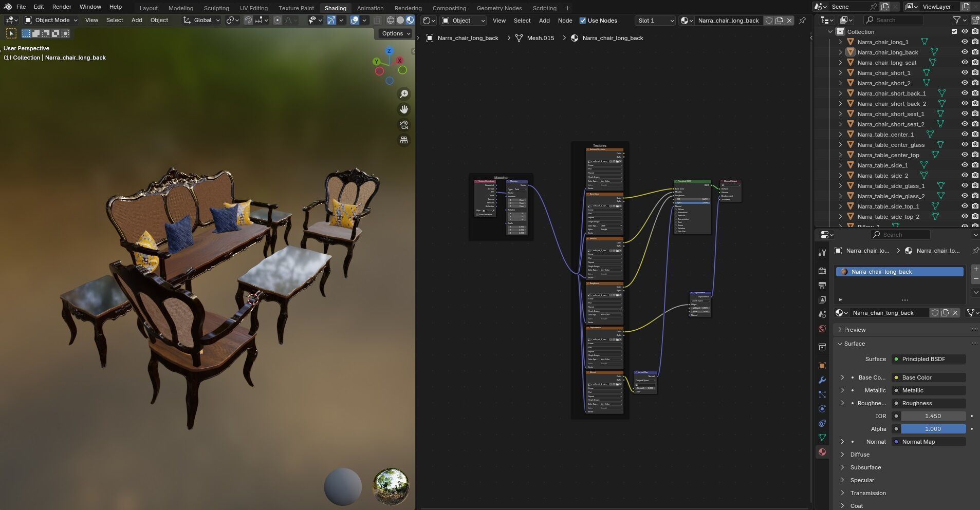Open the File menu
Screen dimensions: 980x510
tap(21, 7)
